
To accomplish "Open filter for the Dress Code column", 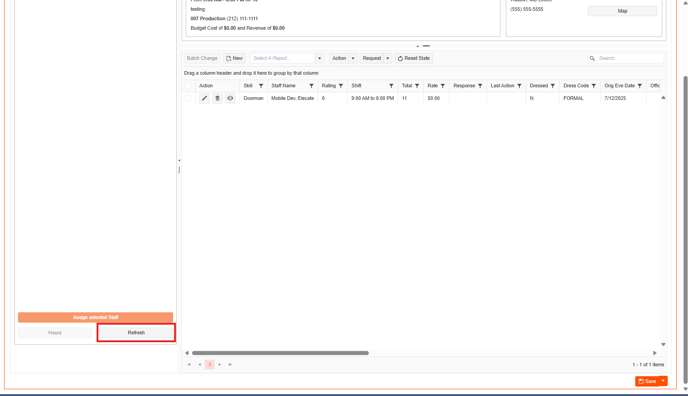I will (x=594, y=86).
